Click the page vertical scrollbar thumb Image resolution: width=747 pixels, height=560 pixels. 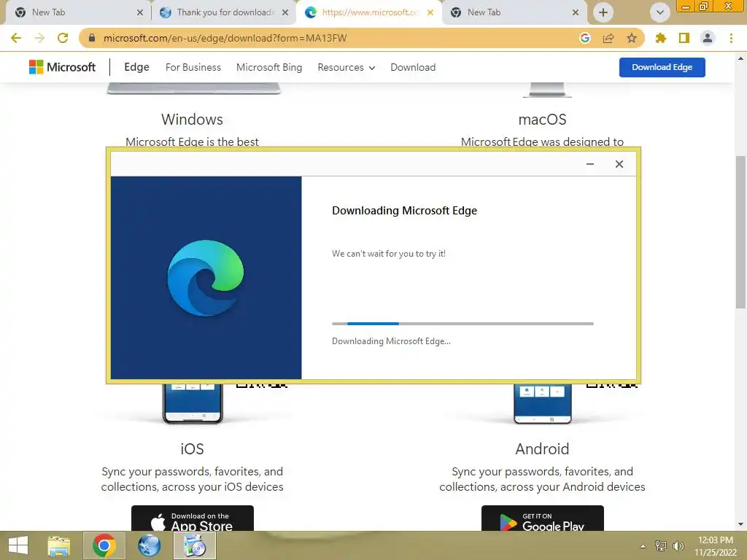tap(740, 232)
